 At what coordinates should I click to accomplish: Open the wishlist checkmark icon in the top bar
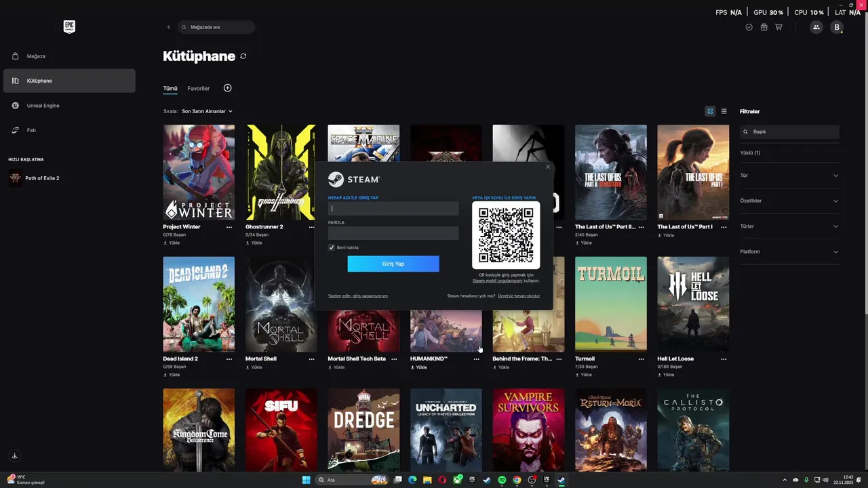(749, 27)
